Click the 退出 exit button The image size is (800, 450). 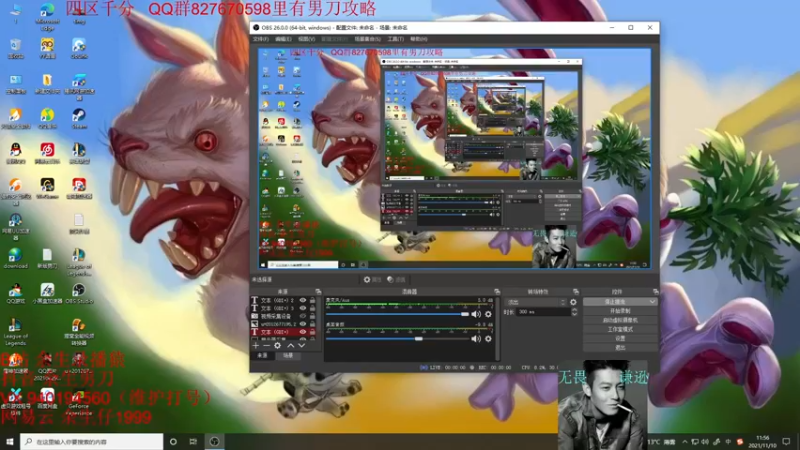620,347
